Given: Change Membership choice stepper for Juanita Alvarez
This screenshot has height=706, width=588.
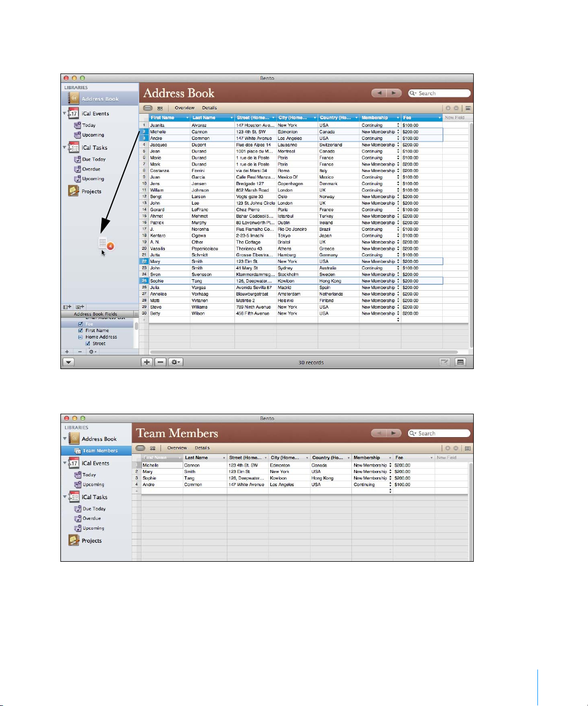Looking at the screenshot, I should click(x=398, y=125).
